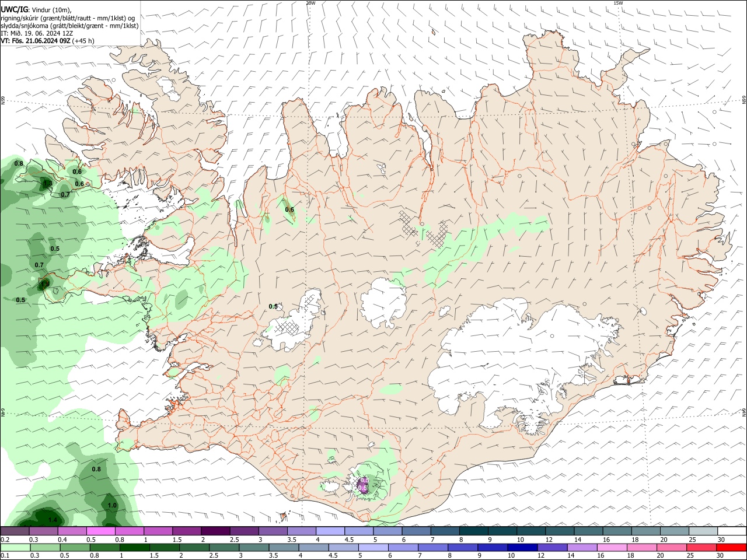
Task: Click the 1.3 precipitation value on map
Action: point(47,183)
